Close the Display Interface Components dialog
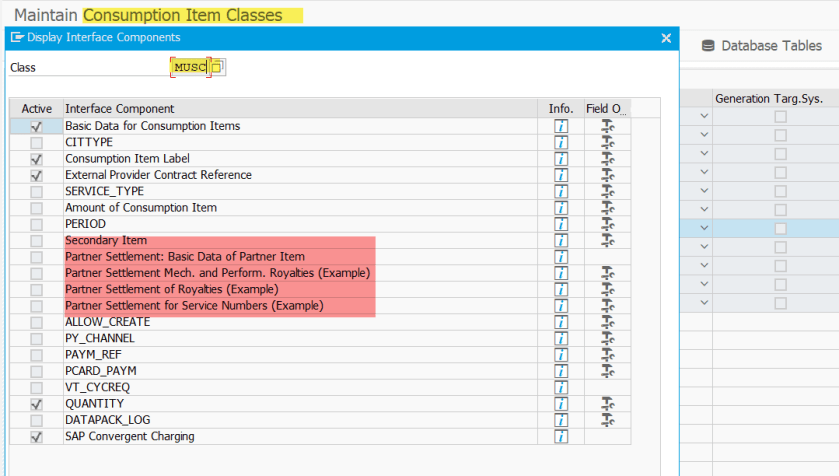Viewport: 839px width, 476px height. pyautogui.click(x=666, y=38)
